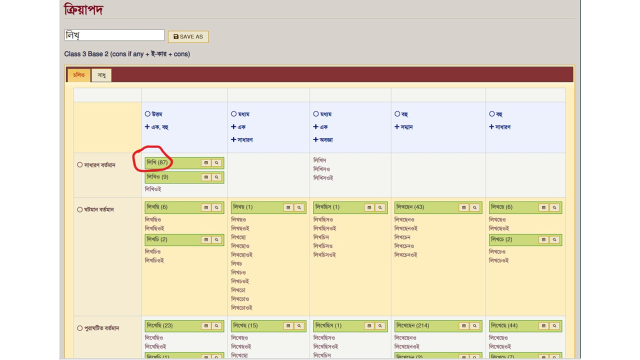Search icon on লিখছ (1) entry
The width and height of the screenshot is (640, 360).
click(x=299, y=207)
